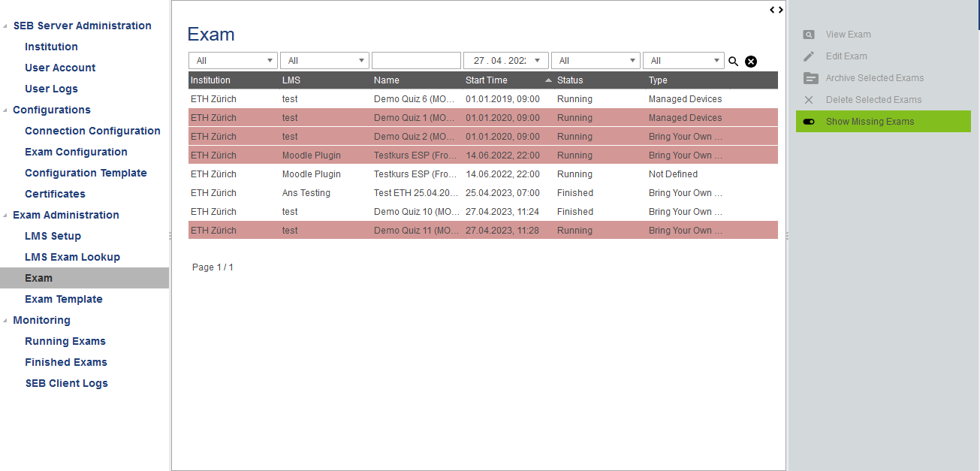Sort table by Start Time column header
Image resolution: width=980 pixels, height=471 pixels.
point(487,80)
